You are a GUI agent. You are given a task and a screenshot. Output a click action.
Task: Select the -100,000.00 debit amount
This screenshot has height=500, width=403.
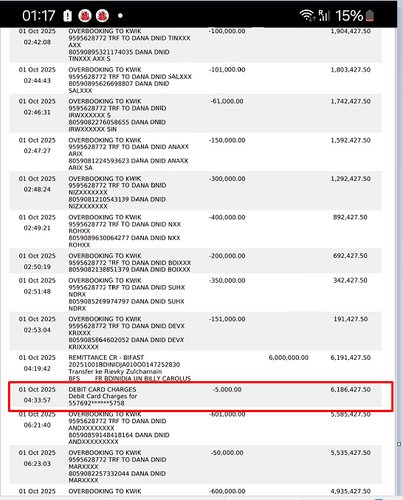[x=227, y=31]
